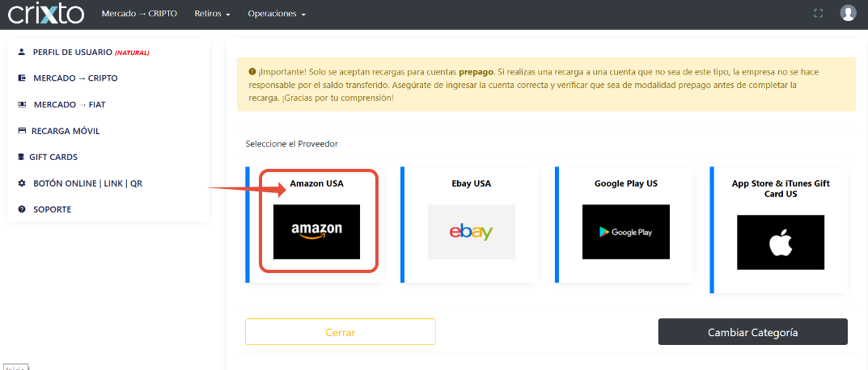Toggle the fullscreen icon in header
Image resolution: width=868 pixels, height=370 pixels.
(x=818, y=13)
